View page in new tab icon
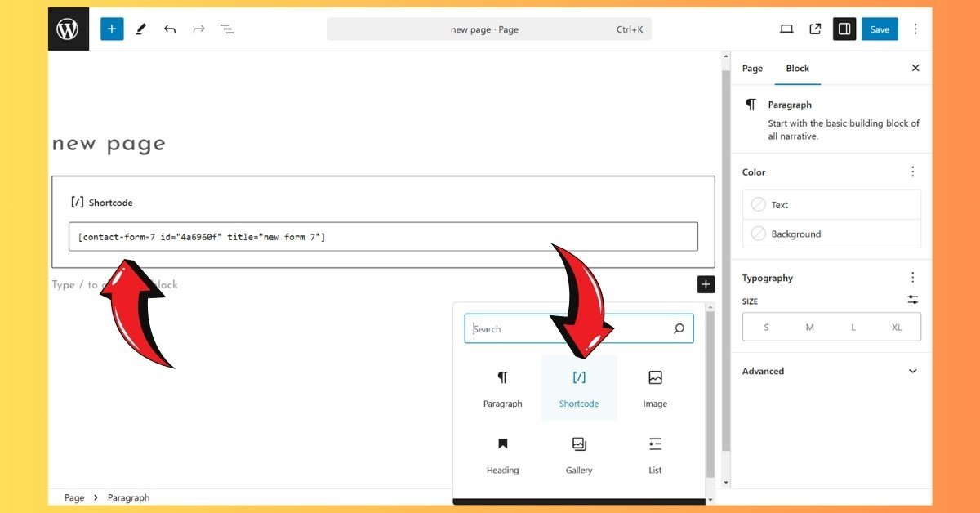Viewport: 980px width, 513px height. (815, 29)
